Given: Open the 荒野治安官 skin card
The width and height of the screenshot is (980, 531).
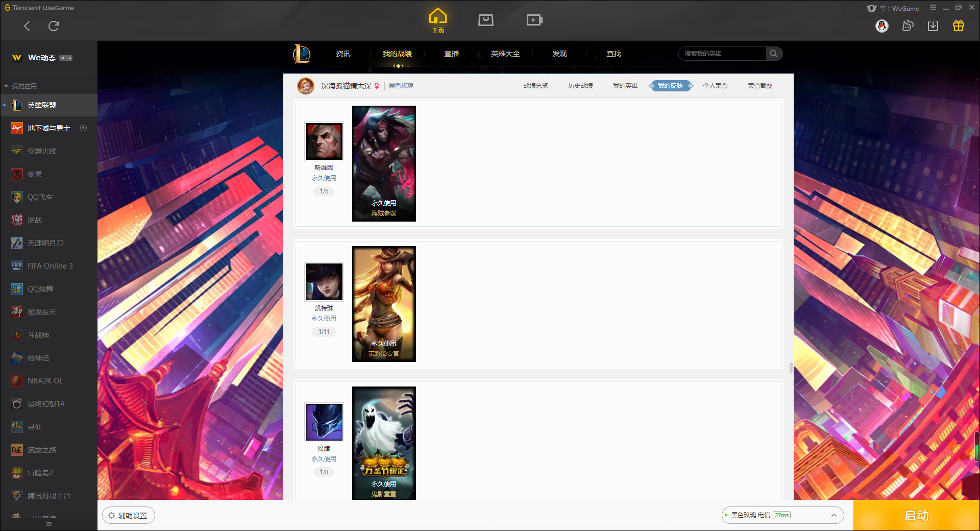Looking at the screenshot, I should [x=384, y=304].
